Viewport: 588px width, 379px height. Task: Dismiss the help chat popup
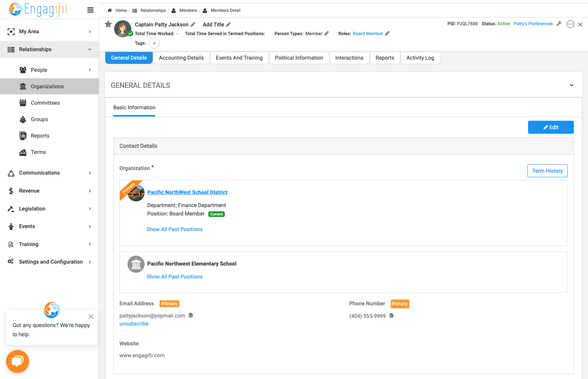tap(91, 316)
